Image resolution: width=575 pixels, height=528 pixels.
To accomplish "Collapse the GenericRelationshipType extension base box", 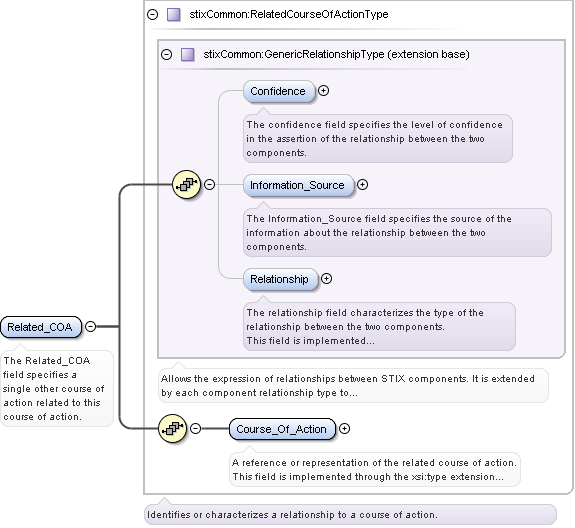I will pyautogui.click(x=166, y=55).
